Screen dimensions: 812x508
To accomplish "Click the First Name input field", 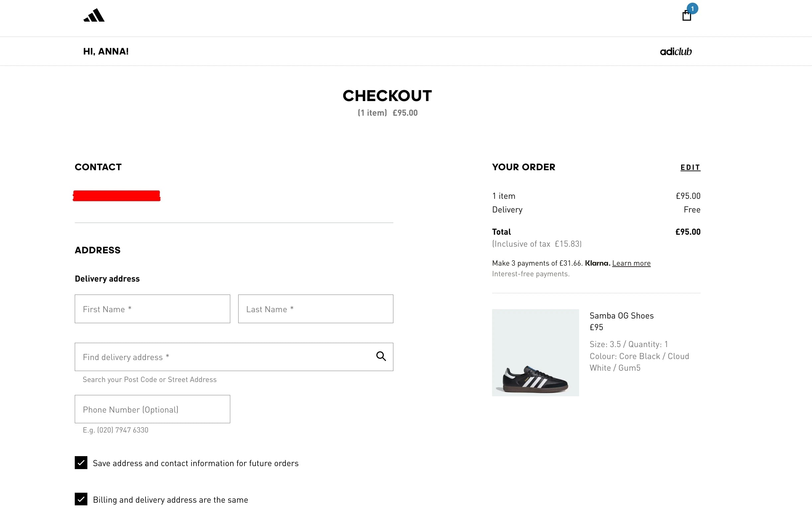I will point(152,309).
